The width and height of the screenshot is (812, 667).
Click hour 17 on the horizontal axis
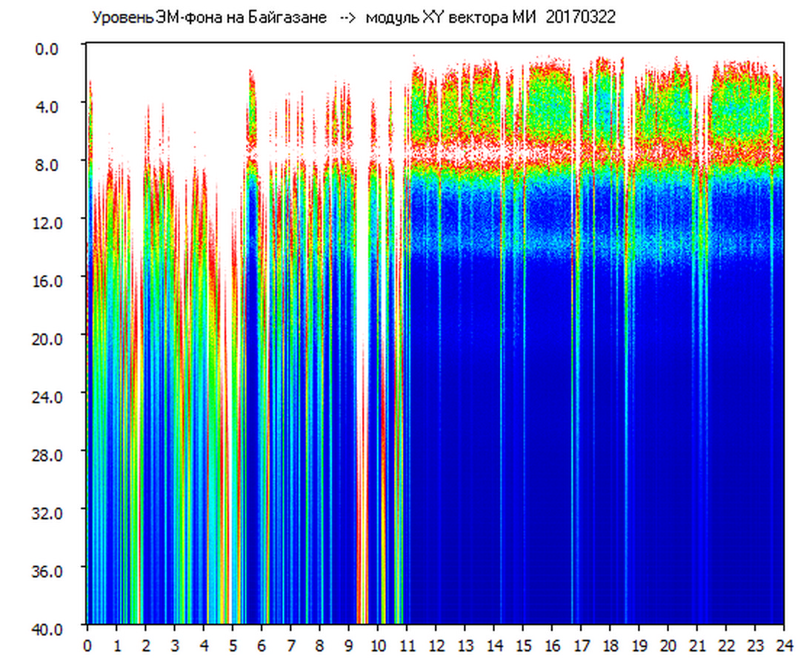(581, 645)
